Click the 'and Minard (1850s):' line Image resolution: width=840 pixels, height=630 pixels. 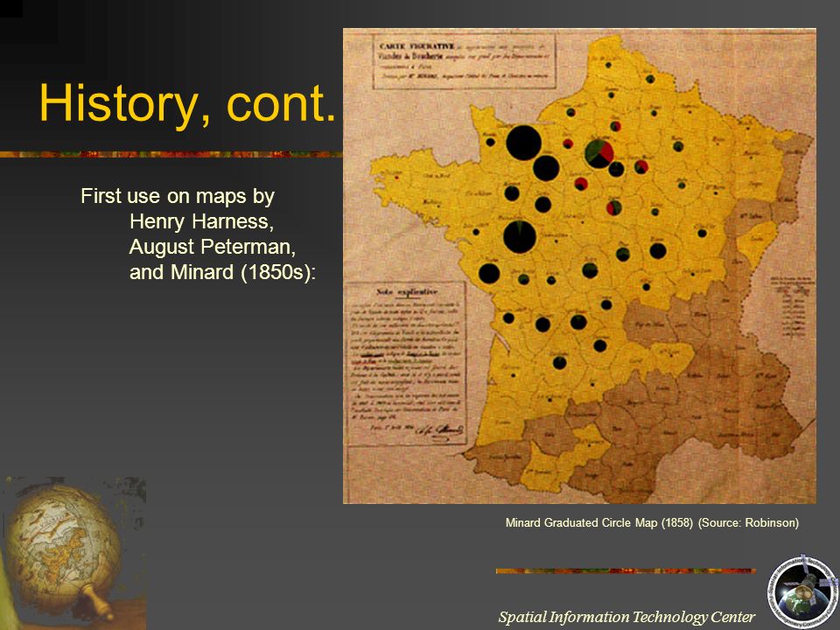[223, 272]
